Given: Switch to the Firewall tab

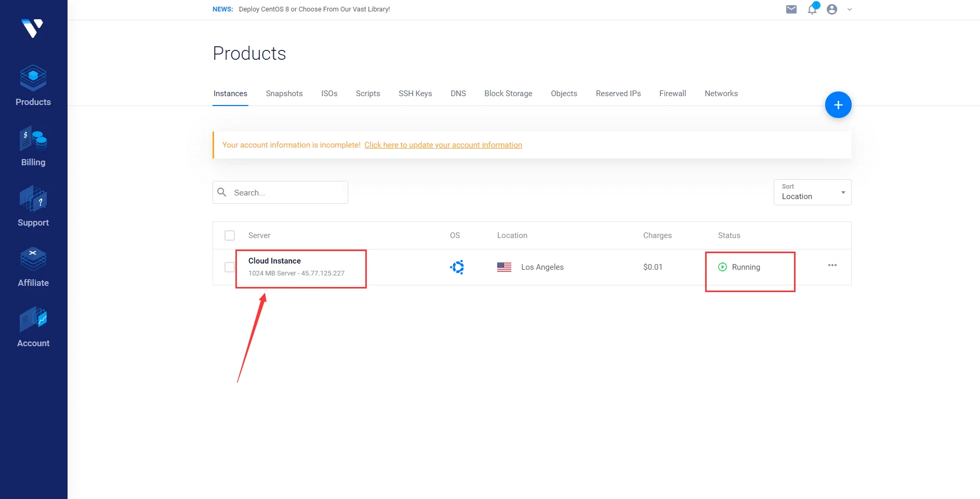Looking at the screenshot, I should (x=673, y=94).
